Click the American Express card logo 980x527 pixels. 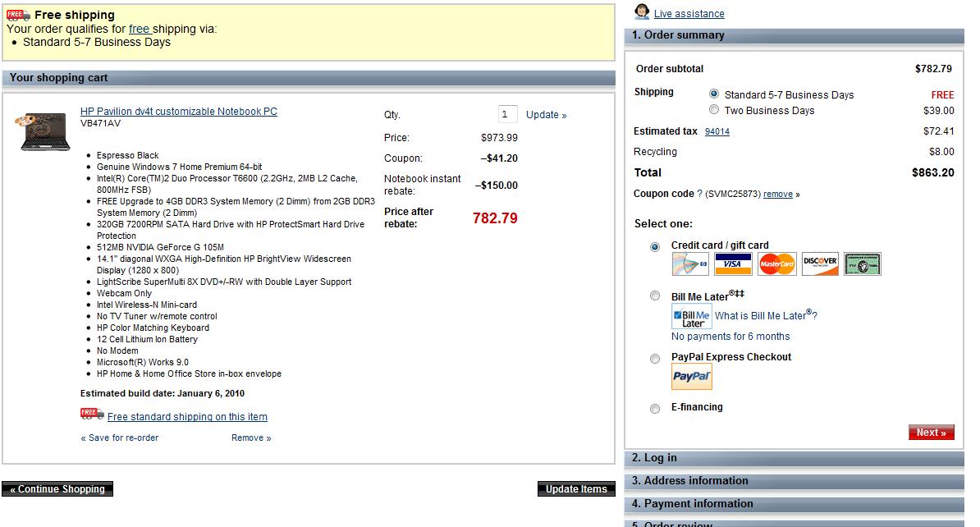tap(863, 263)
